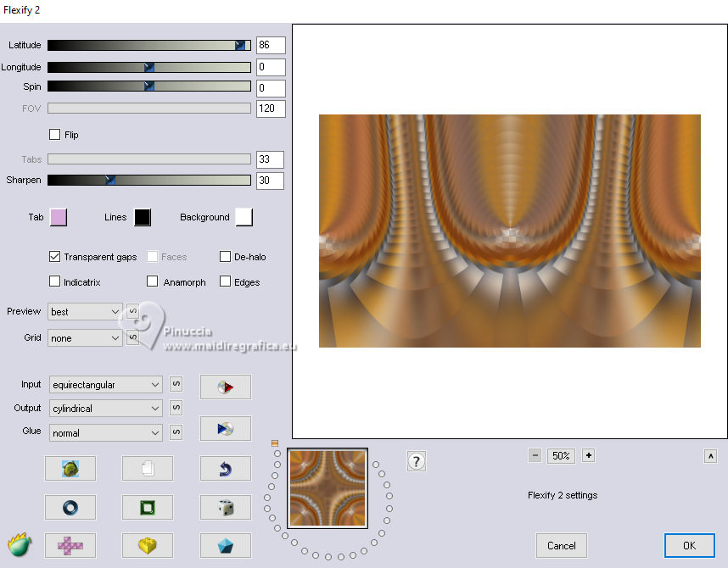
Task: Open help with the question mark button
Action: click(416, 461)
